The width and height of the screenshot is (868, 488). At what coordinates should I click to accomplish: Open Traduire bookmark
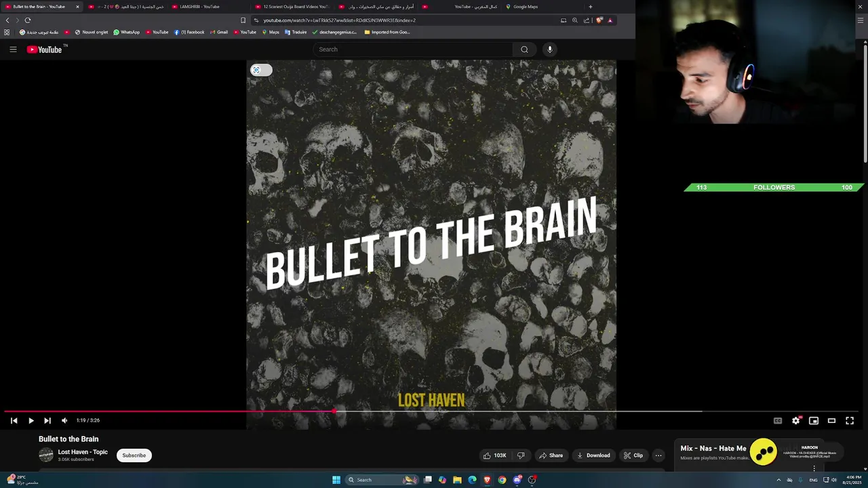coord(296,32)
